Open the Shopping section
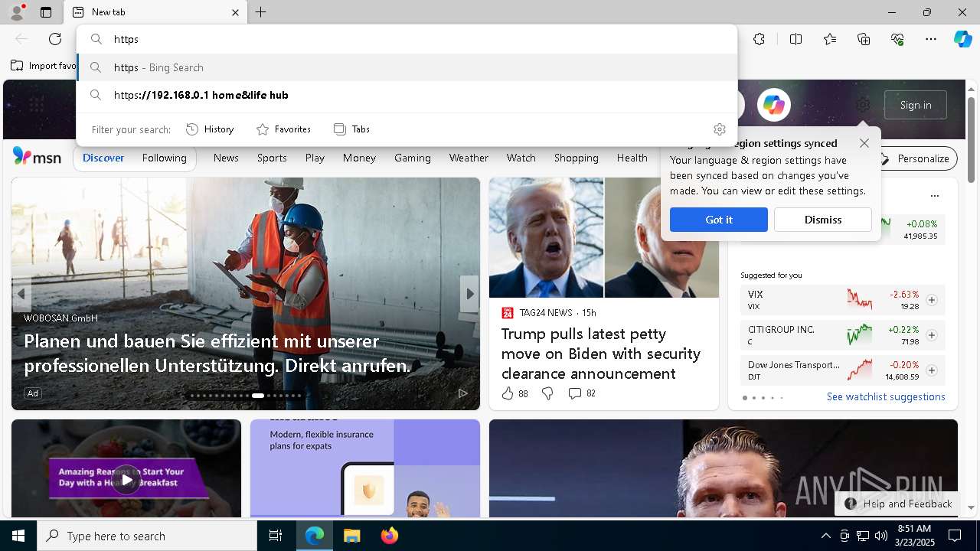This screenshot has height=551, width=980. [576, 158]
